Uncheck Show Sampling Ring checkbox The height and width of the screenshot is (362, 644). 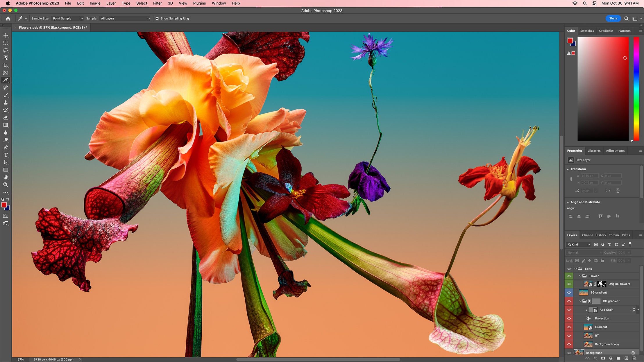click(x=157, y=18)
